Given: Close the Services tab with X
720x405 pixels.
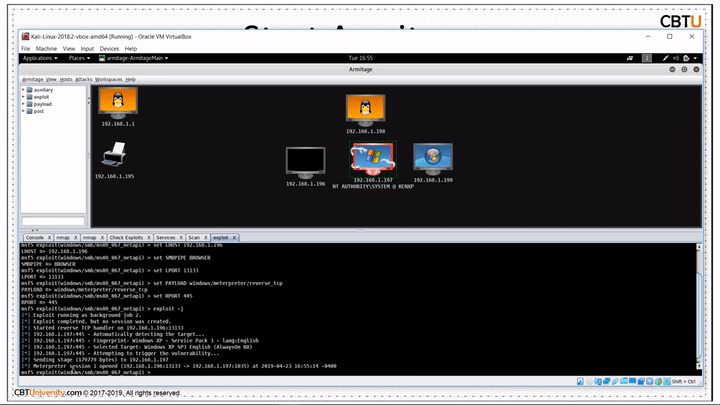Looking at the screenshot, I should 181,238.
